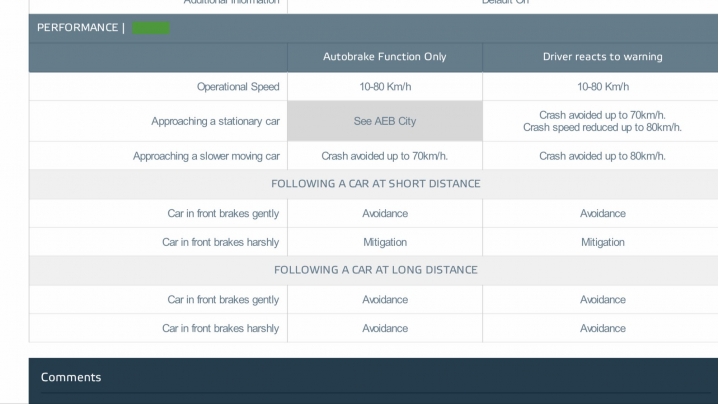Click Crash avoided up to 70km/h autobrake cell
The image size is (720, 404).
384,156
